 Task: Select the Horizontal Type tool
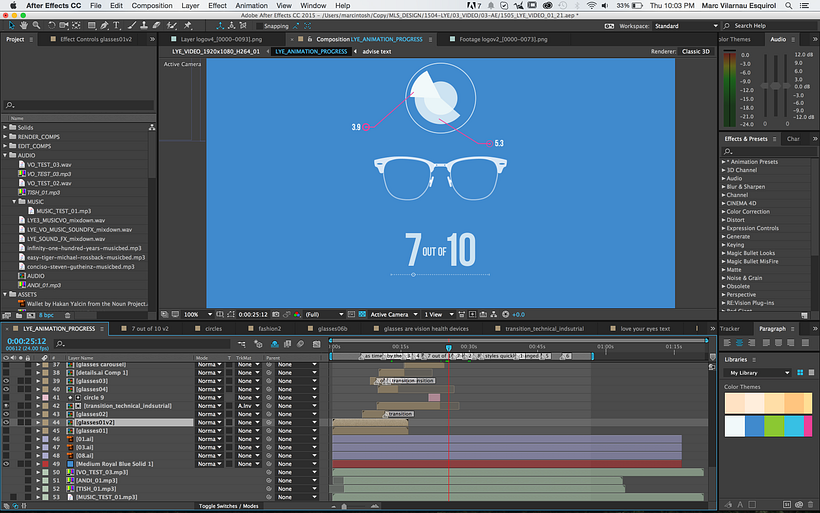pos(117,26)
